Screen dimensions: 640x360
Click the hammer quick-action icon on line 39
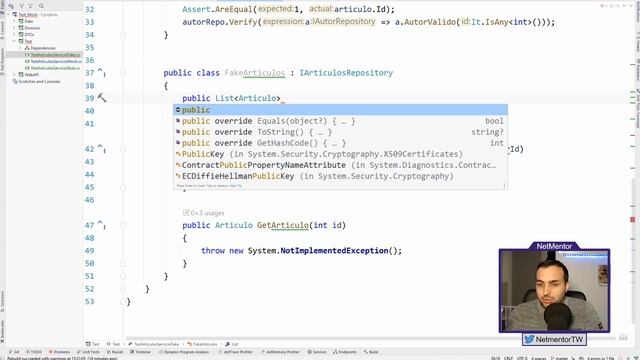(102, 98)
